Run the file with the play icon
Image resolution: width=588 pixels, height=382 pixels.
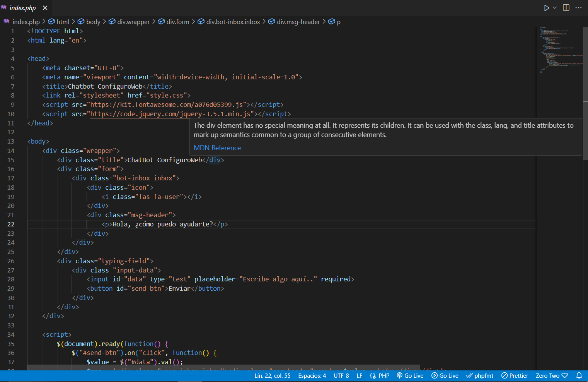pos(546,8)
